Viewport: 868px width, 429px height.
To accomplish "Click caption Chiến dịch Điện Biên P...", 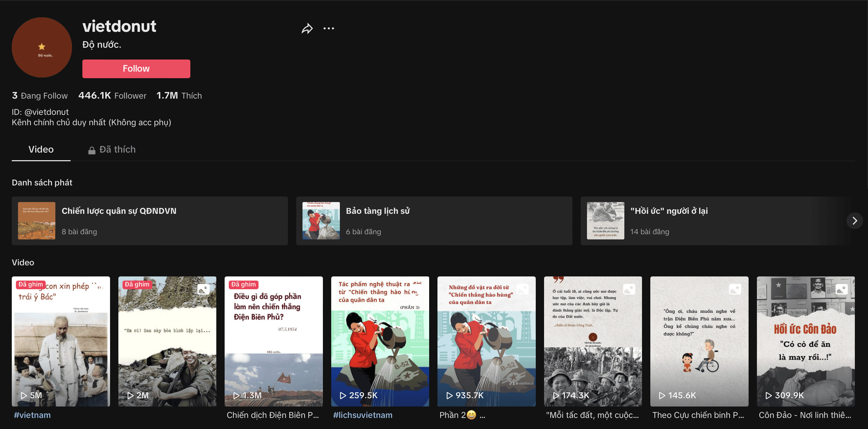I will coord(273,415).
